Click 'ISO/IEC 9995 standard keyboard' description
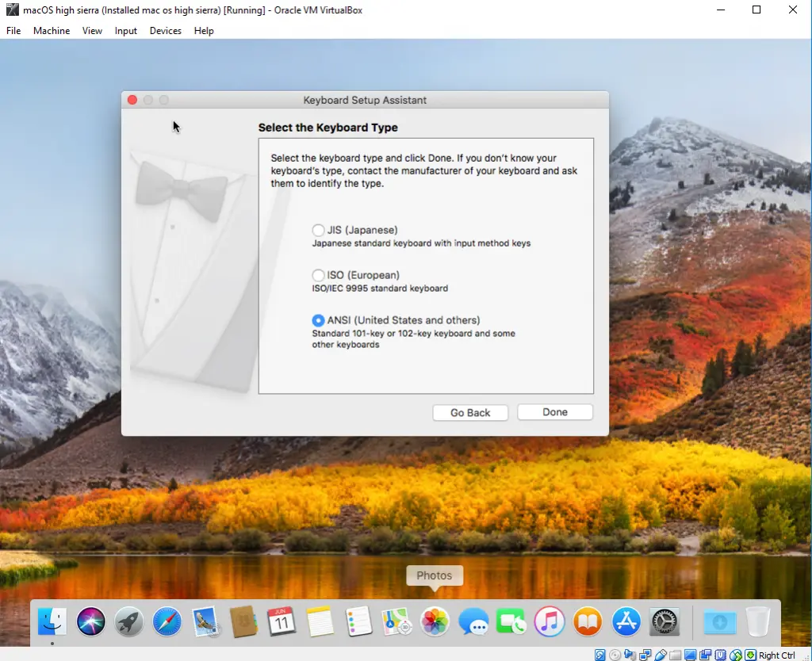Screen dimensions: 812x661 tap(380, 288)
